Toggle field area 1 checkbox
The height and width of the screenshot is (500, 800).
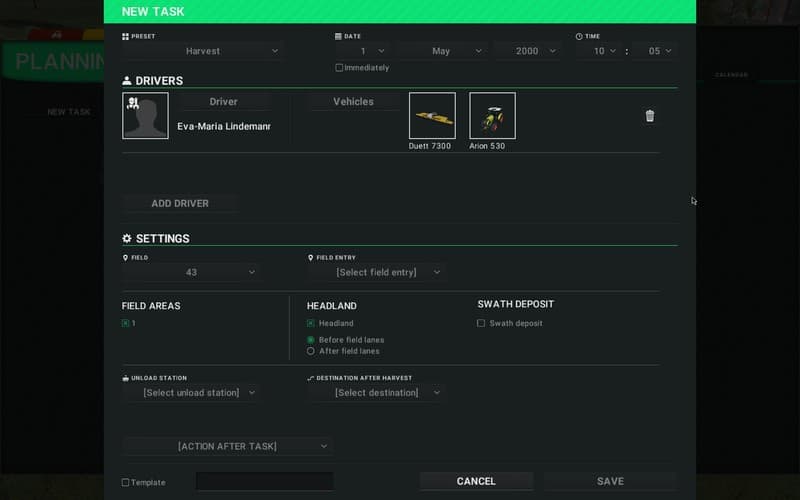126,323
